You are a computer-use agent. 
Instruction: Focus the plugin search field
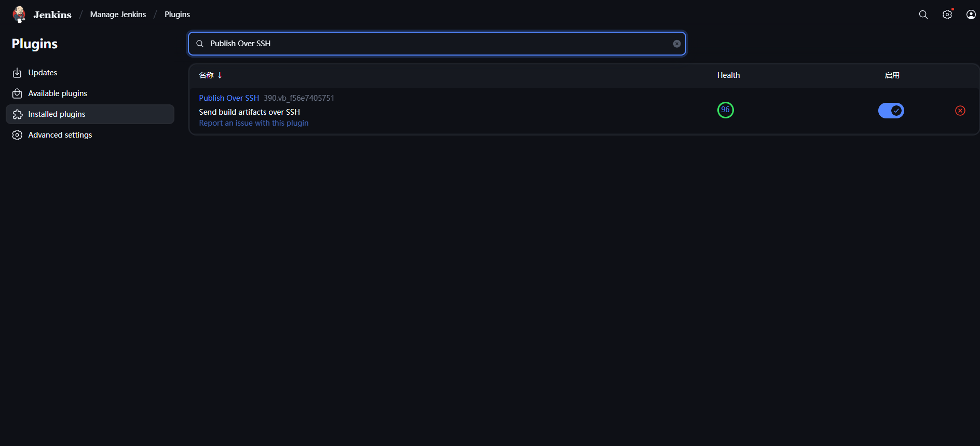436,44
